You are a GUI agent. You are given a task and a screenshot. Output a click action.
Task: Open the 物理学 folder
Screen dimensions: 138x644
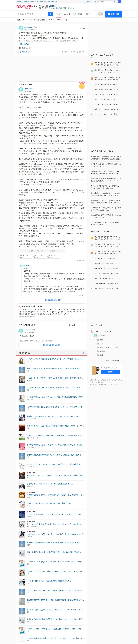point(98,351)
